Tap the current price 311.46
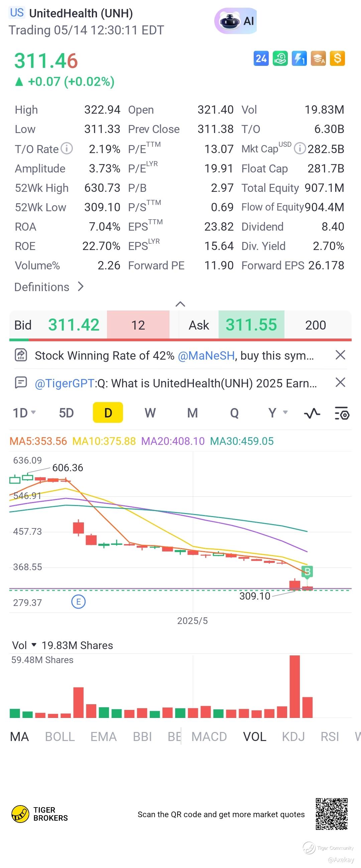361x868 pixels. [x=46, y=61]
